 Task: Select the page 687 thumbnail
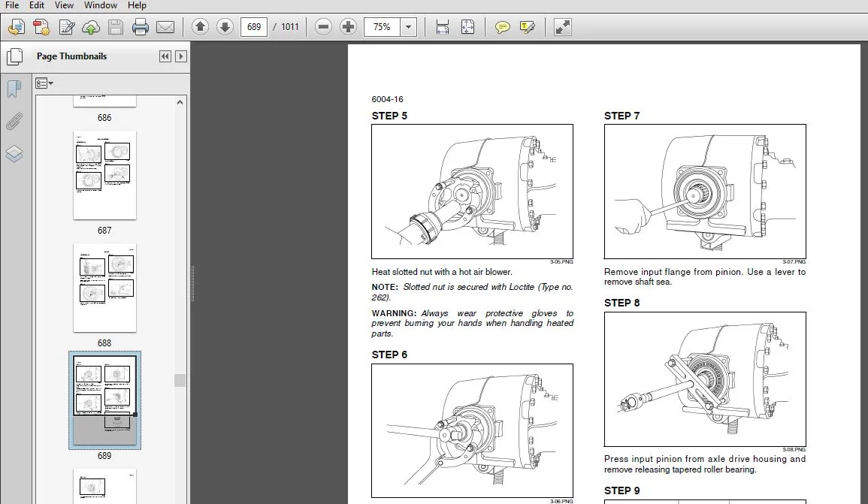(104, 175)
